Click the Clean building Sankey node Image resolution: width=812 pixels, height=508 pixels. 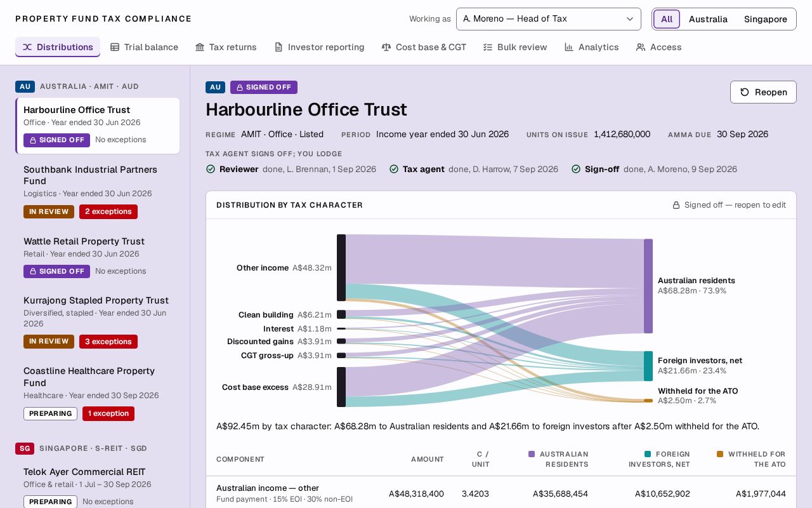pos(341,314)
